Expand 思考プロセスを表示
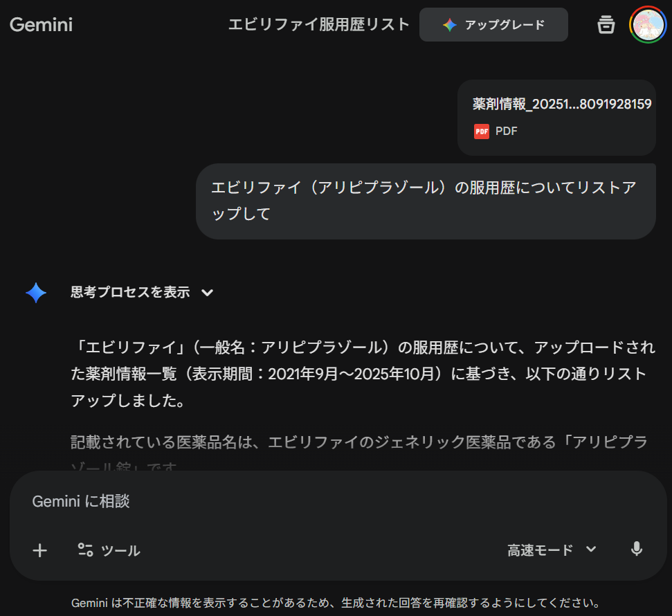 (x=130, y=293)
